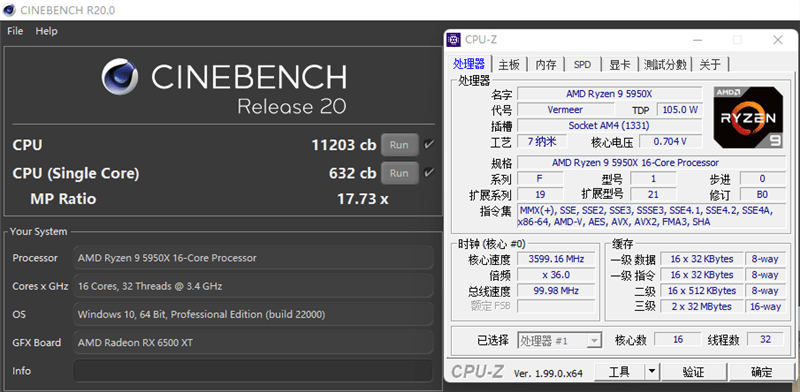This screenshot has height=392, width=800.
Task: Click the 倍频 value x 36.0
Action: (556, 275)
